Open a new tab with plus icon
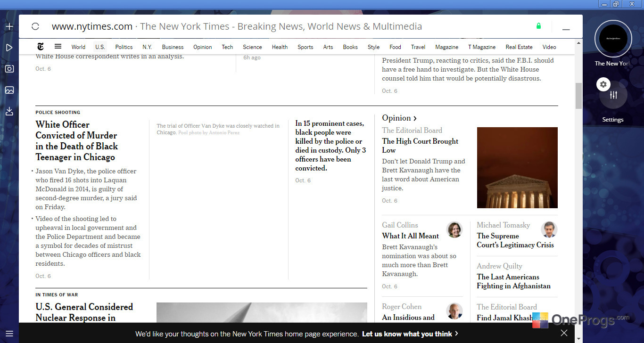The height and width of the screenshot is (343, 644). click(9, 26)
